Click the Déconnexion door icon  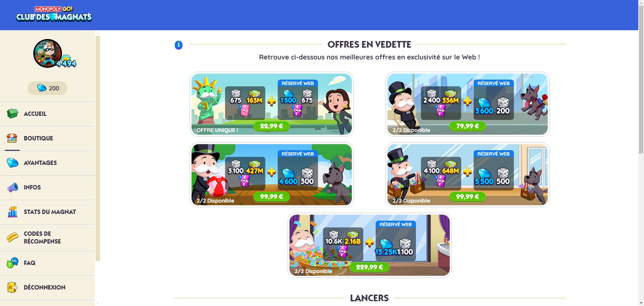(x=12, y=287)
